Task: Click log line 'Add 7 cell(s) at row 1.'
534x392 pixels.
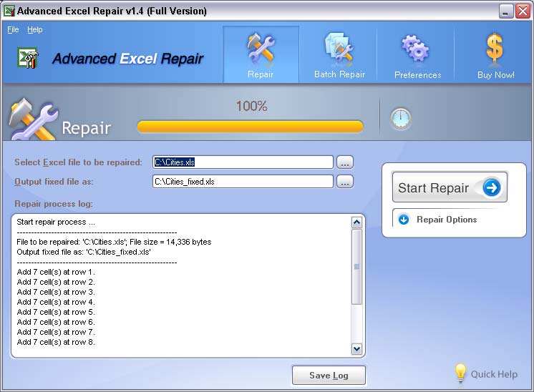Action: click(56, 272)
